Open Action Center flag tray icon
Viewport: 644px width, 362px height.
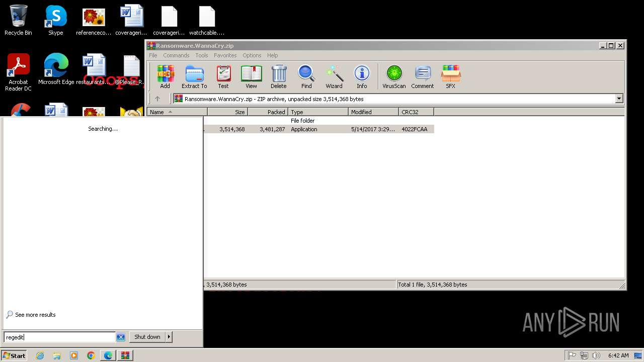tap(572, 355)
